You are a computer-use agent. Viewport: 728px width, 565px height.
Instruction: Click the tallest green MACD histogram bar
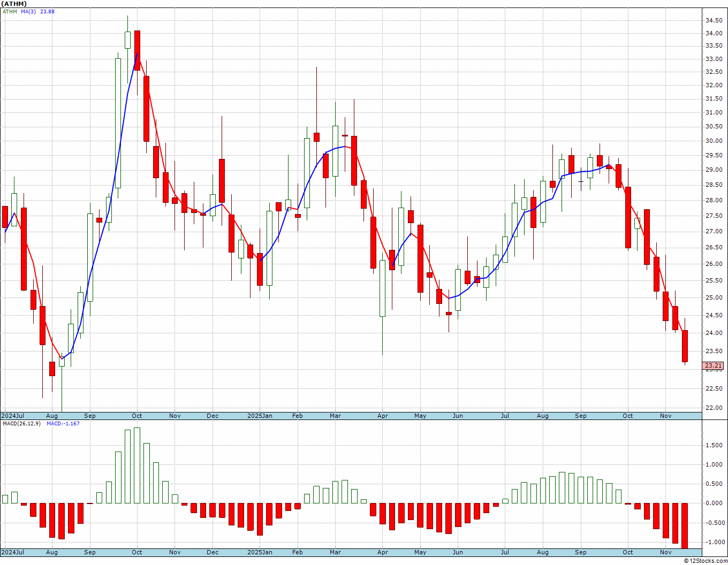point(137,465)
